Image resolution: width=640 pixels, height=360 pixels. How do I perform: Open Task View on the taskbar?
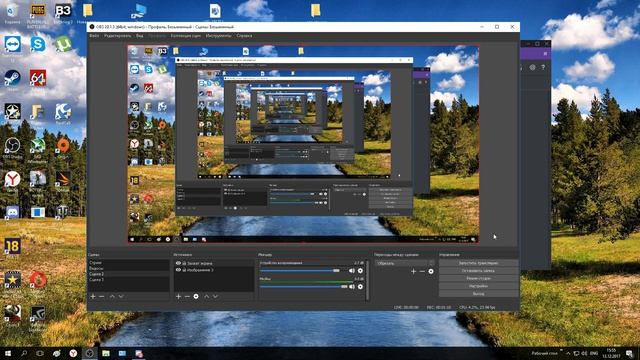(x=40, y=353)
